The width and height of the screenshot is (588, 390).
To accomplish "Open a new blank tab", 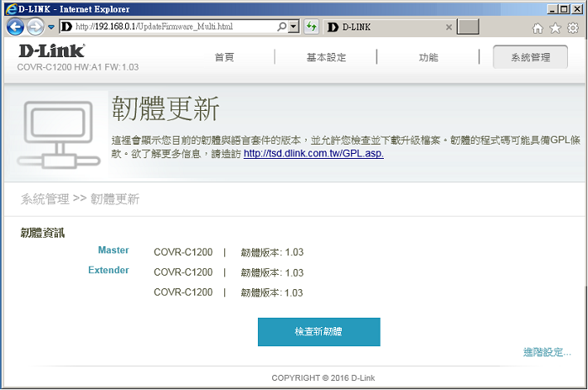I will [468, 28].
